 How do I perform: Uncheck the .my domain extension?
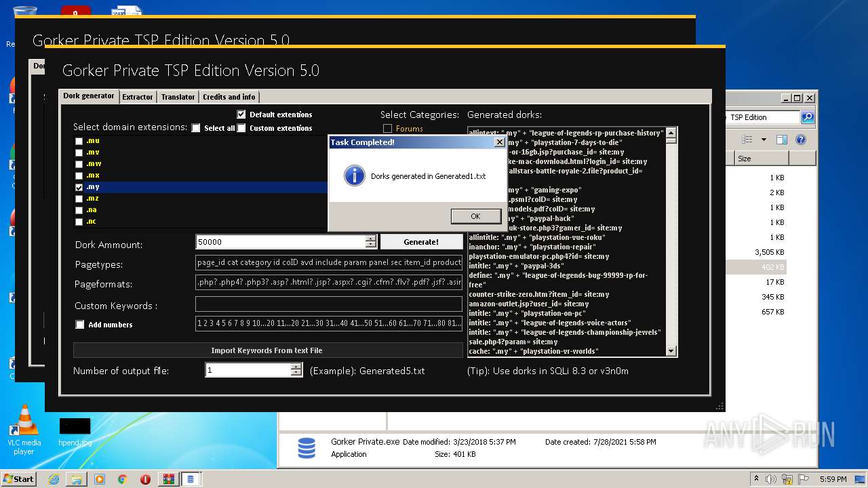tap(79, 187)
